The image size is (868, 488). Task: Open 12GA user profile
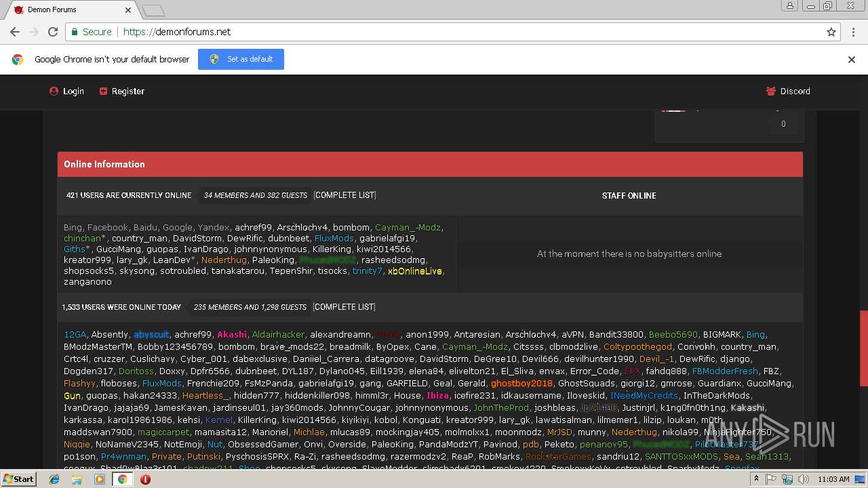click(75, 335)
